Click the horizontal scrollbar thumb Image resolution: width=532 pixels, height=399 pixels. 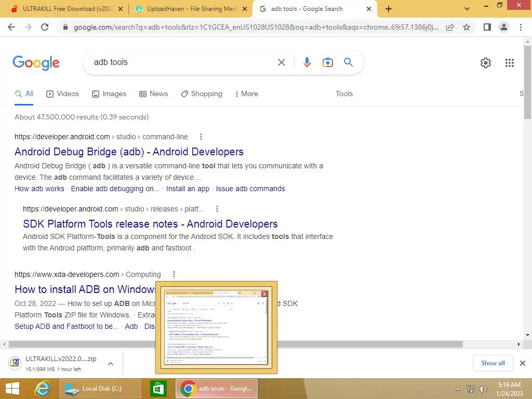click(x=236, y=344)
